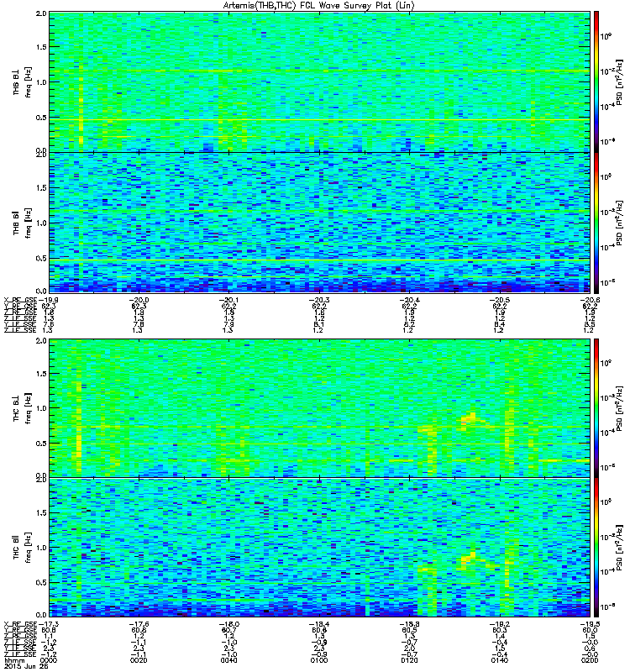Click the PSD [nT²/Hz] label of THB B⊥ panel
Viewport: 630px width, 672px height.
[619, 81]
